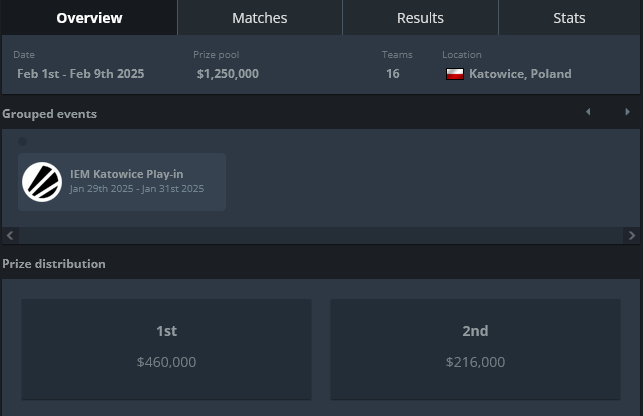Viewport: 643px width, 416px height.
Task: Click Play-in dates Jan 29th–31st 2025
Action: [x=137, y=189]
